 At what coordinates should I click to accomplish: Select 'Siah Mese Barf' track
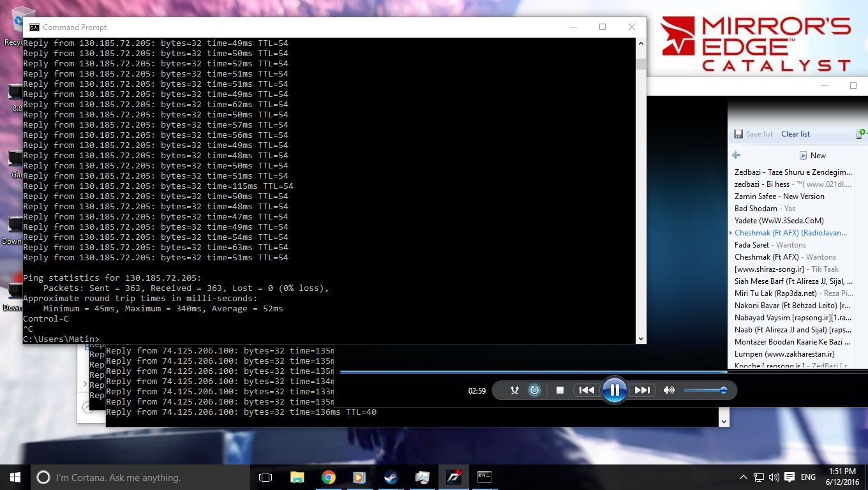tap(793, 281)
